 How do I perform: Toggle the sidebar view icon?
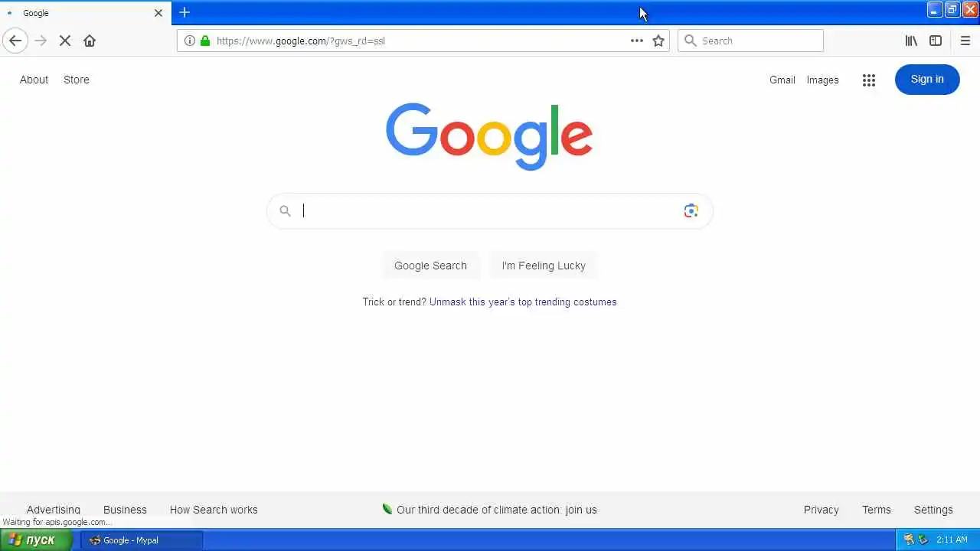pos(936,41)
